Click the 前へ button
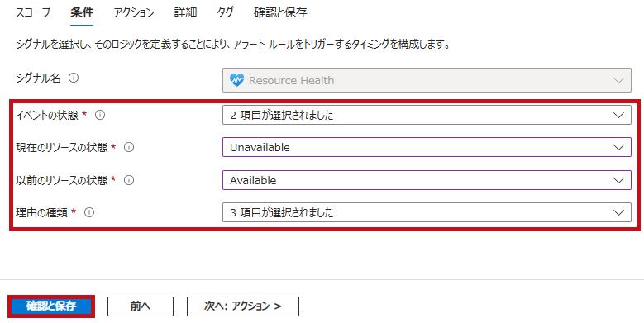Viewport: 644px width, 323px height. pyautogui.click(x=141, y=306)
